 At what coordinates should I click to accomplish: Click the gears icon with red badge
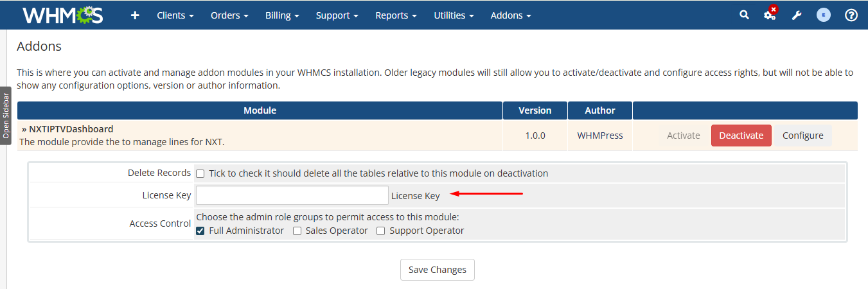(x=770, y=15)
